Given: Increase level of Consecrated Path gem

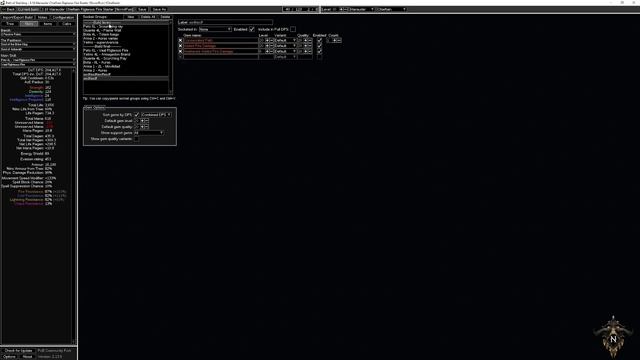Looking at the screenshot, I should coord(267,40).
